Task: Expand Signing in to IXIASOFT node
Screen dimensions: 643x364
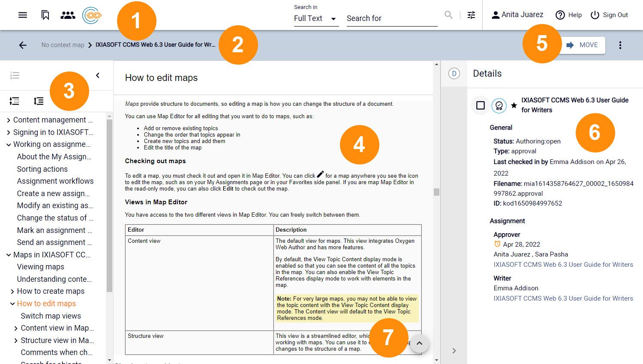Action: (9, 132)
